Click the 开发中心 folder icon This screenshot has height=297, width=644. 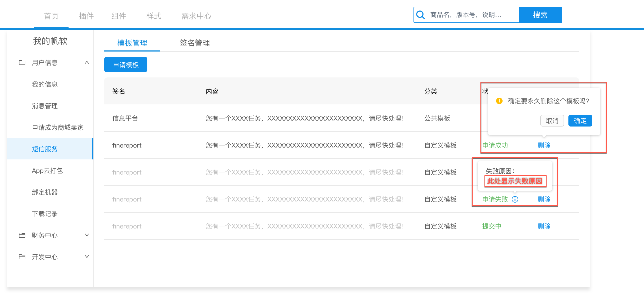click(22, 257)
